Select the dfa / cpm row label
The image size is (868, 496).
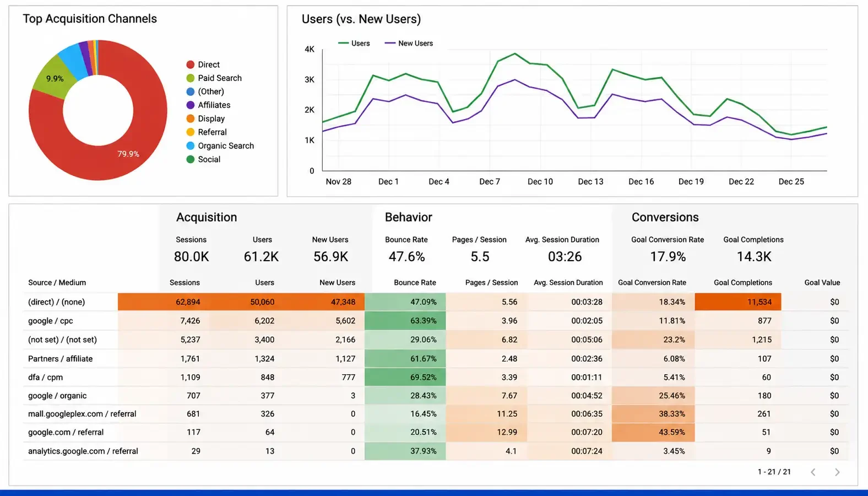46,378
